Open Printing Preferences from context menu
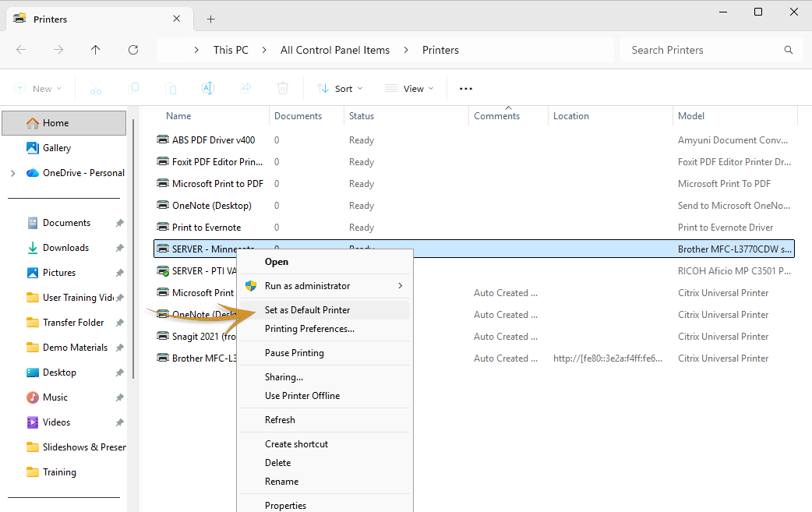Viewport: 812px width, 512px height. click(x=325, y=329)
